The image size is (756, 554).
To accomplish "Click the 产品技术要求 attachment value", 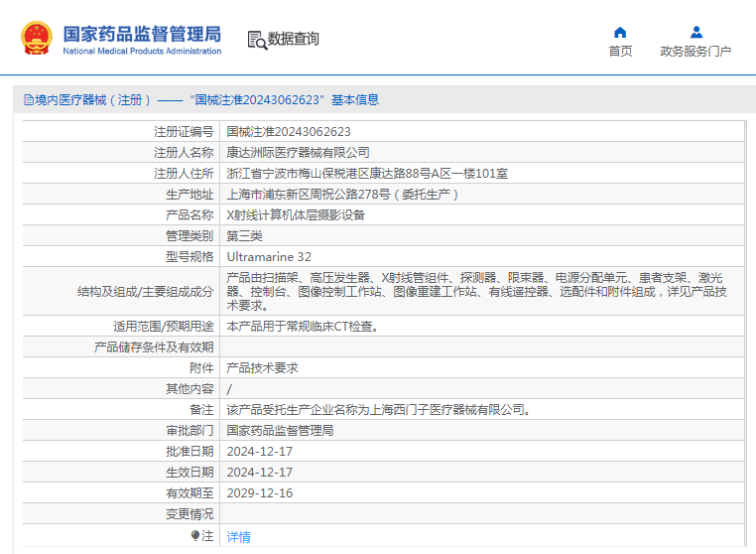I will coord(262,368).
